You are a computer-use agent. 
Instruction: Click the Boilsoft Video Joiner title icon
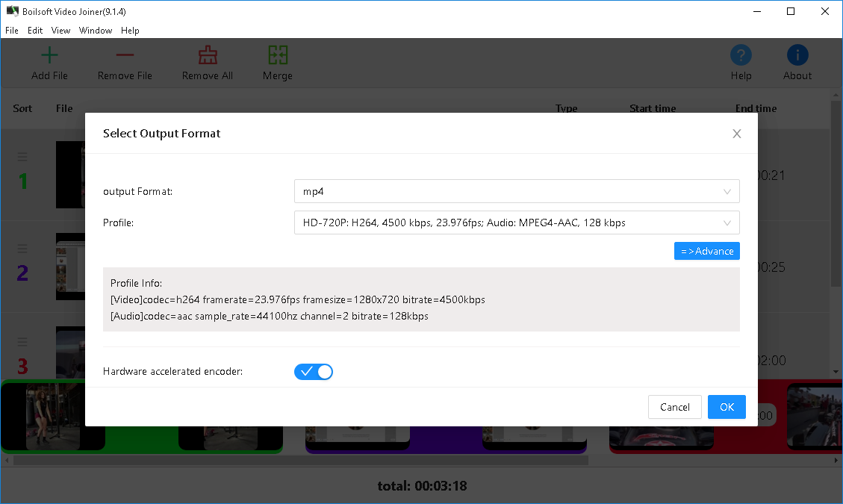(13, 10)
